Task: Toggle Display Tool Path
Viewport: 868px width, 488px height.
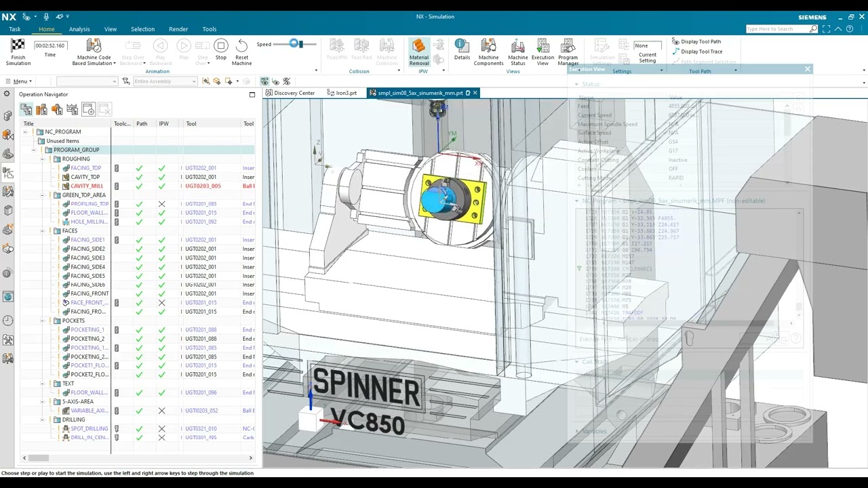Action: (701, 41)
